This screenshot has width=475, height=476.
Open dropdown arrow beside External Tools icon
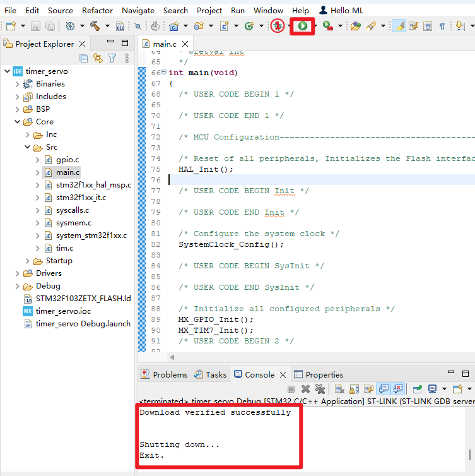pos(340,26)
